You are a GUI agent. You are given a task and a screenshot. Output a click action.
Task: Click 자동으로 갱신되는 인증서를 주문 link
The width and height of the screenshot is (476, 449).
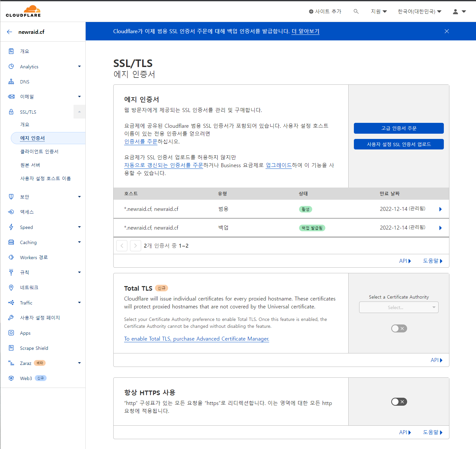[x=163, y=165]
